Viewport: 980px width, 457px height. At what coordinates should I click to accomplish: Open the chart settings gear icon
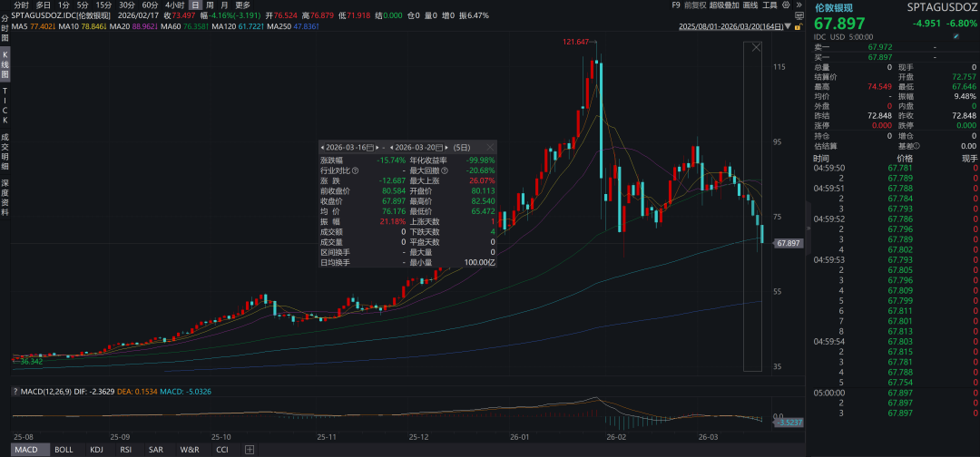coord(784,5)
